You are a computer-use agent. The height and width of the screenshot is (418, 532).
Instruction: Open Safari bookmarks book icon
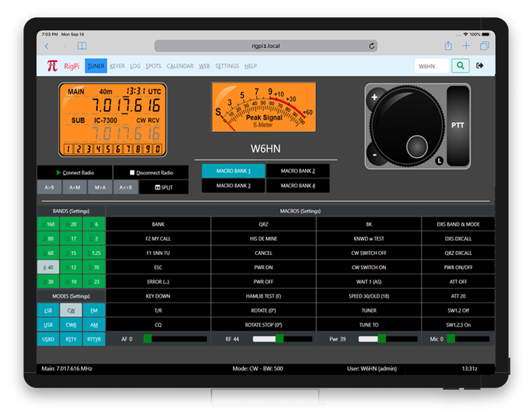click(82, 46)
